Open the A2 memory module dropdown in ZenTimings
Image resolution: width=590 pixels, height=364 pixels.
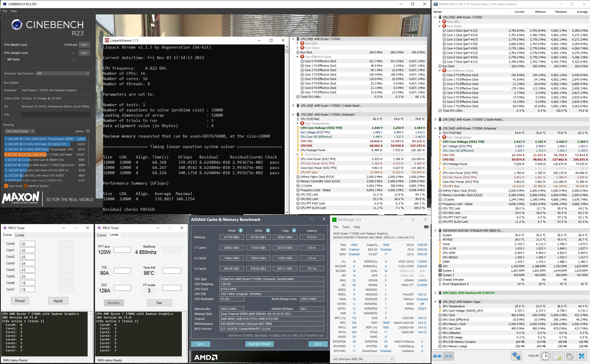point(363,359)
